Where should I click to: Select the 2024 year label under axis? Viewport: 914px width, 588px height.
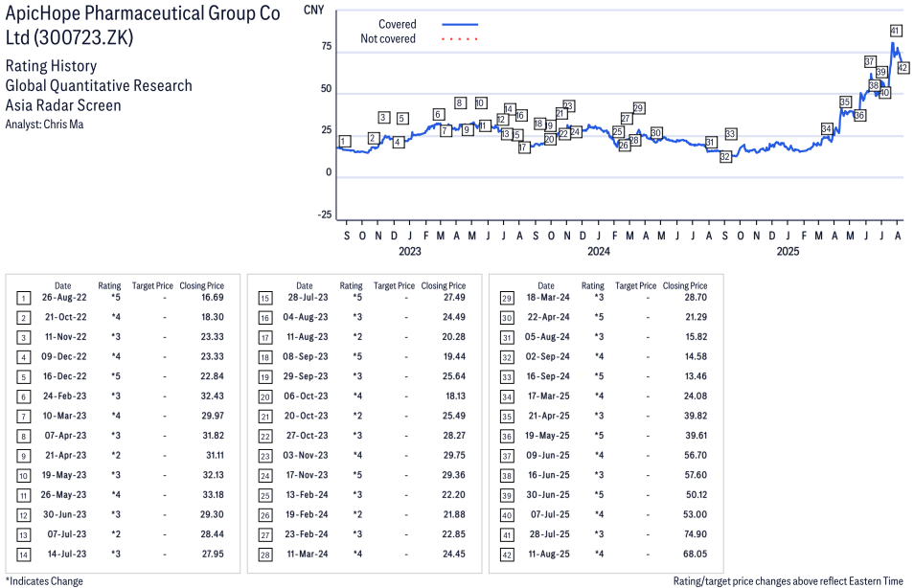point(599,251)
